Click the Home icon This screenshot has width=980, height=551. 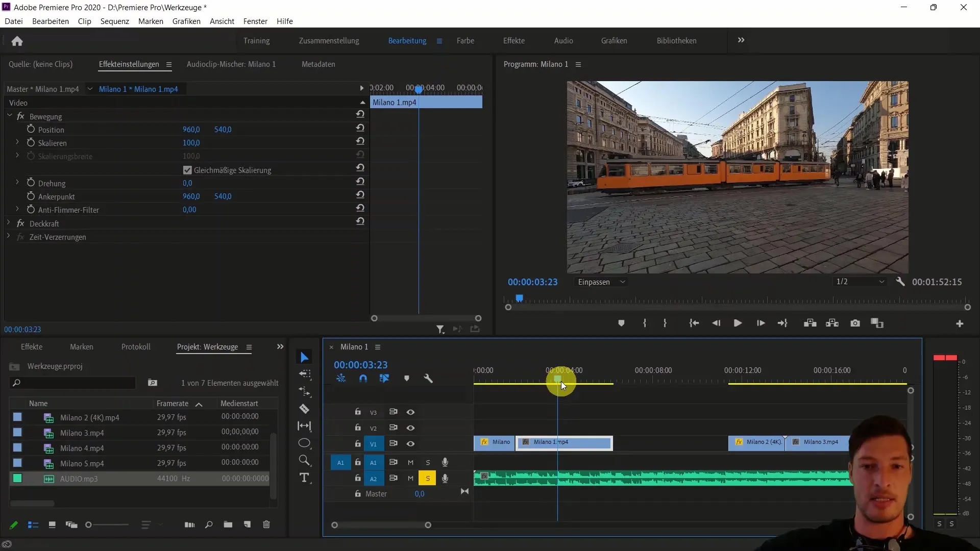click(x=17, y=41)
